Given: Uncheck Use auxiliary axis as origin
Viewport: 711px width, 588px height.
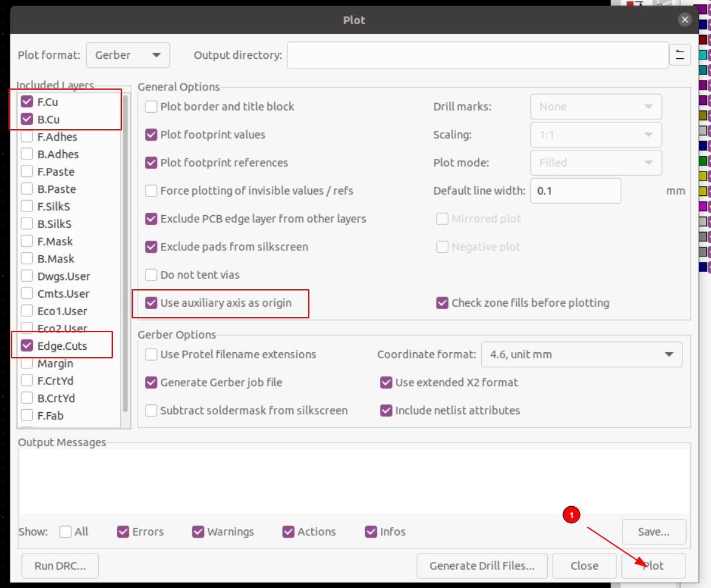Looking at the screenshot, I should click(x=151, y=302).
